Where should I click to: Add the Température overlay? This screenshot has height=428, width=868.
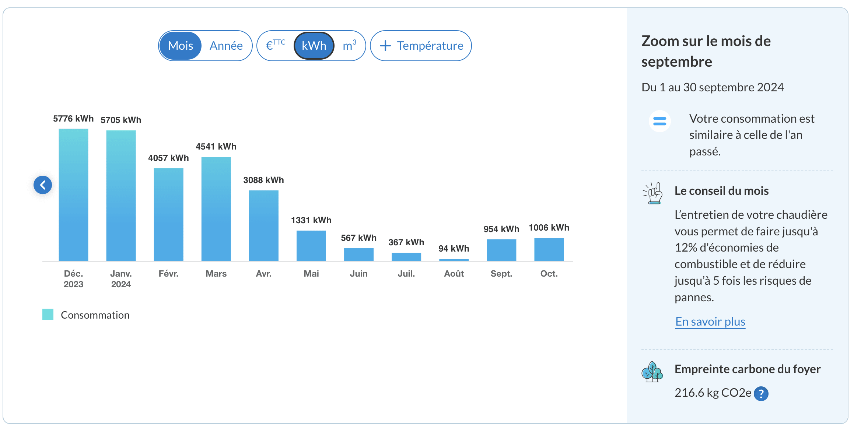(421, 46)
